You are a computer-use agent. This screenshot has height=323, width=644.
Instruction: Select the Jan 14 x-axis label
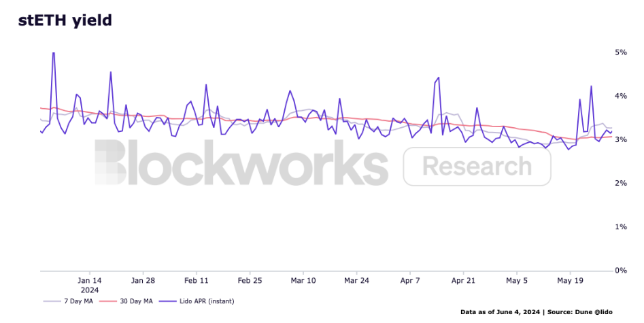point(90,280)
